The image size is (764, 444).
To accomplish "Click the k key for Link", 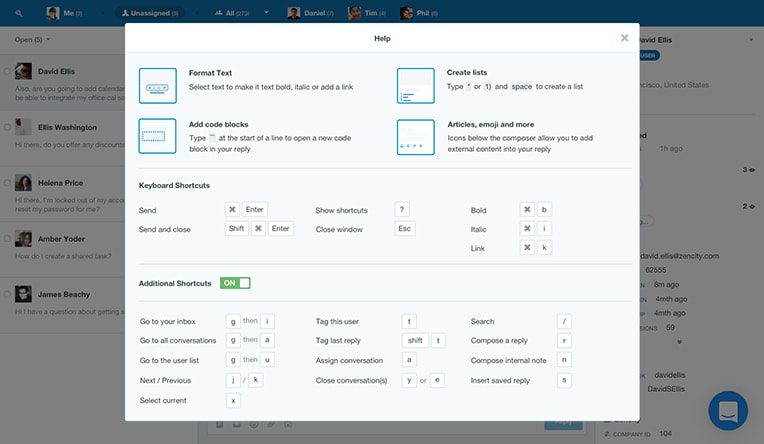I will (544, 248).
